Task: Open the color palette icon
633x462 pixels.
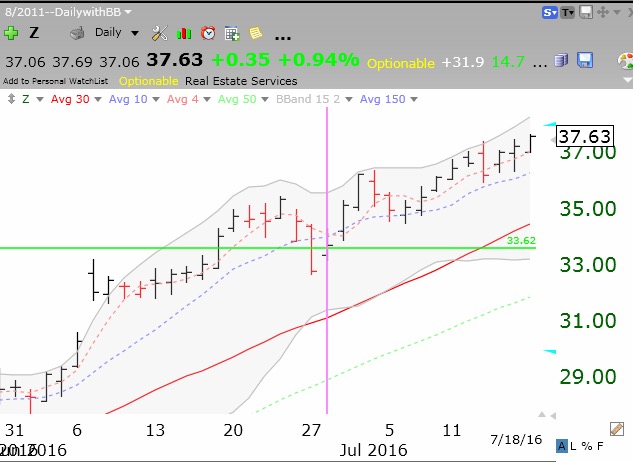Action: click(625, 61)
